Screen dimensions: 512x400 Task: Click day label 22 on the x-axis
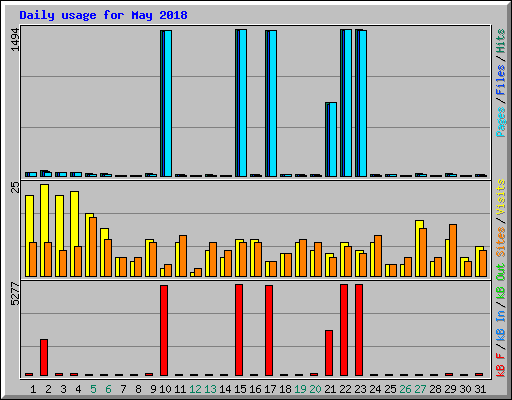[345, 389]
